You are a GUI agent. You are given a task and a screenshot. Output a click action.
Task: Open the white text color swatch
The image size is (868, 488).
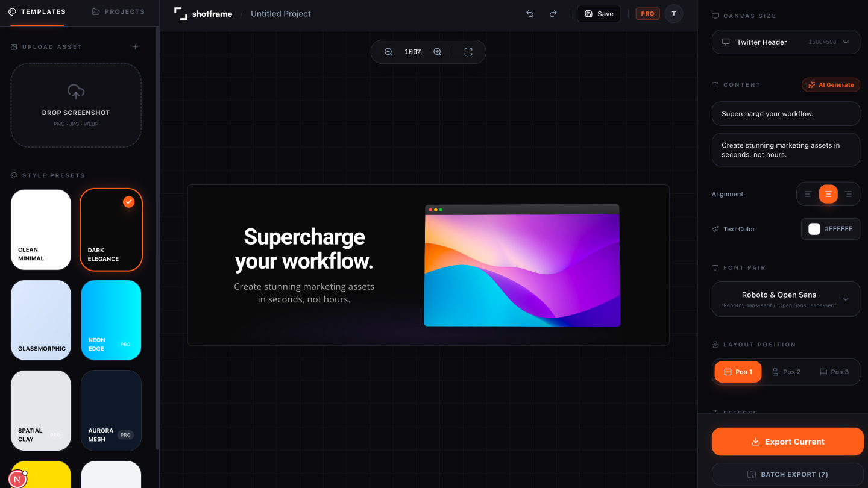coord(814,229)
